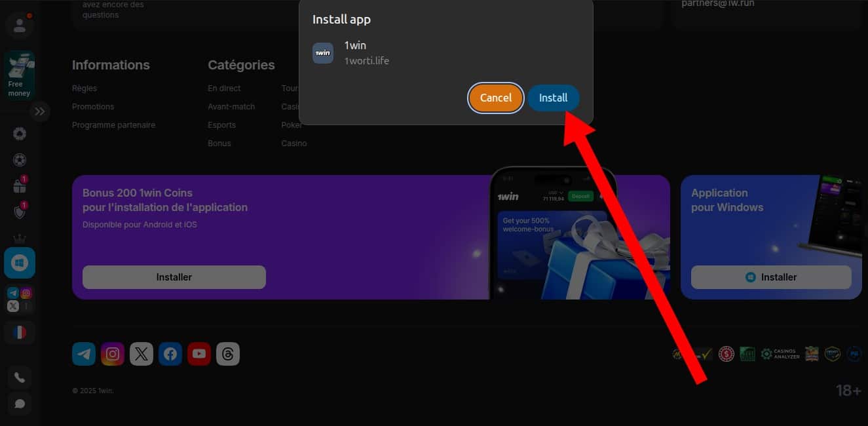Image resolution: width=868 pixels, height=426 pixels.
Task: Open the Threads footer icon
Action: coord(228,354)
